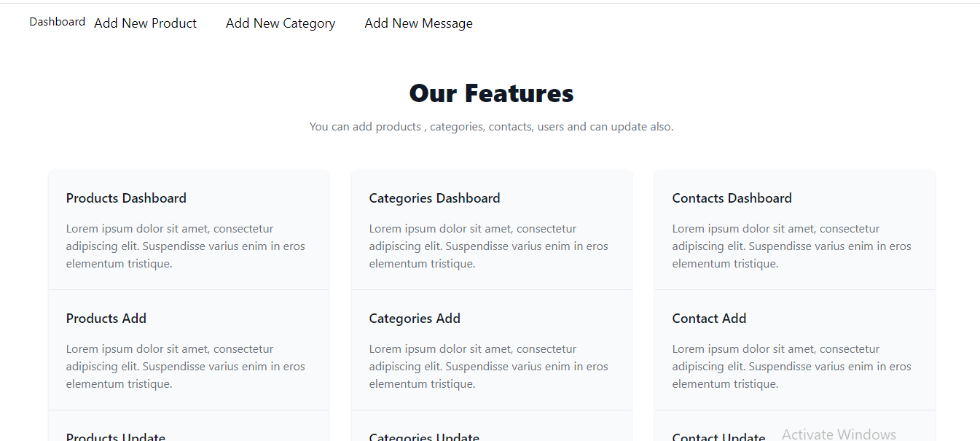Click Categories Add description text
The height and width of the screenshot is (441, 980).
(489, 367)
